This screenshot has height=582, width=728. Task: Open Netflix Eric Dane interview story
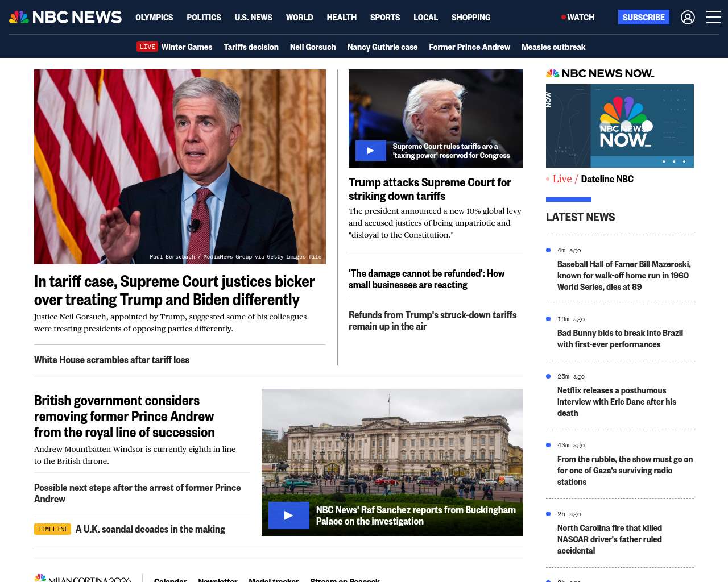[x=617, y=402]
